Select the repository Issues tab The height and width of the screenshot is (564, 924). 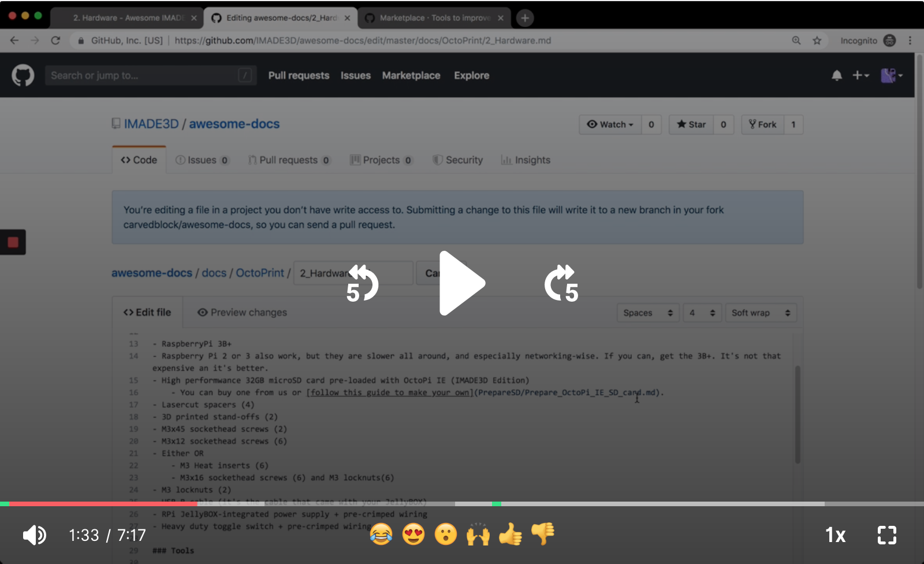click(202, 160)
